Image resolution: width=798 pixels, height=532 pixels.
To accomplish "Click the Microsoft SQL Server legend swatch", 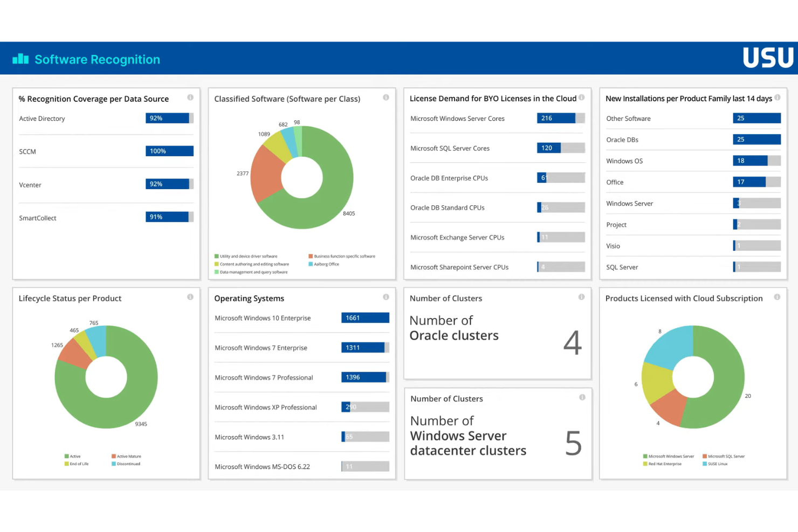I will point(705,457).
